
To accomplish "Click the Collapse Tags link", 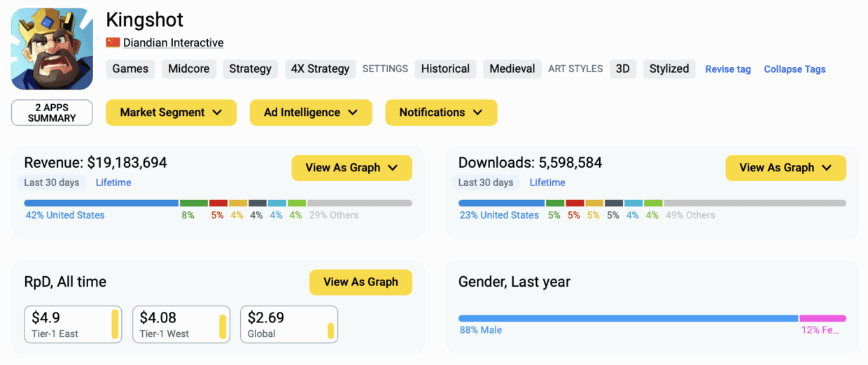I will [x=794, y=69].
